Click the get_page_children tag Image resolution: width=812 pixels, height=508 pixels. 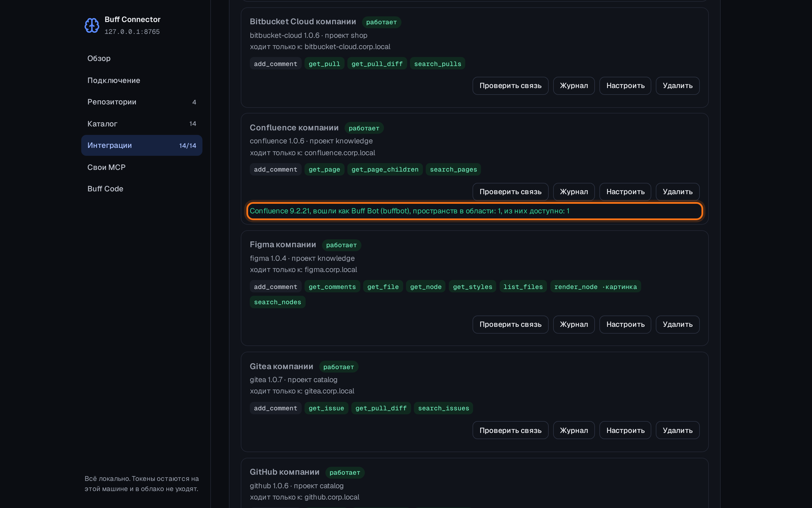(x=385, y=170)
